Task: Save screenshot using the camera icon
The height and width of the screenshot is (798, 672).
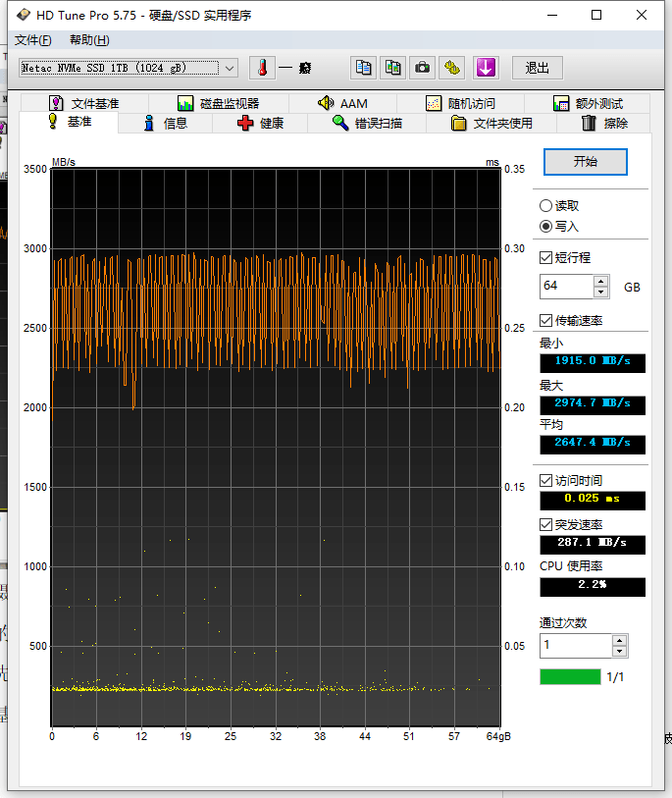Action: (422, 68)
